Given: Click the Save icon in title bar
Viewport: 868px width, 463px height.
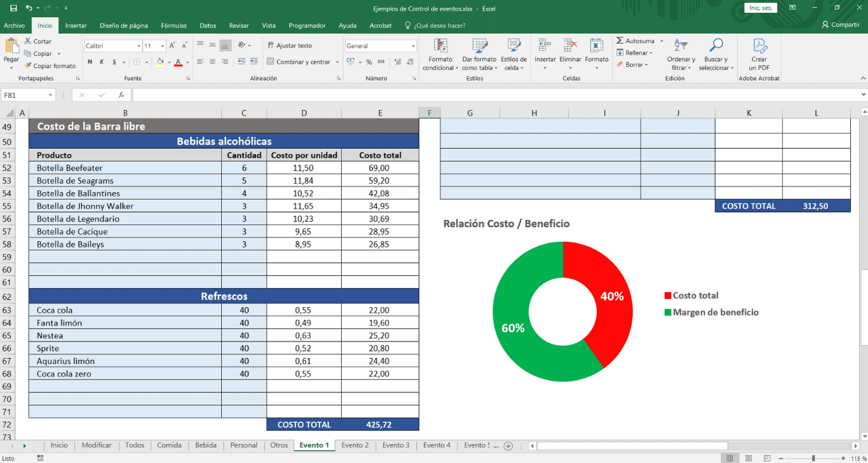Looking at the screenshot, I should point(13,8).
